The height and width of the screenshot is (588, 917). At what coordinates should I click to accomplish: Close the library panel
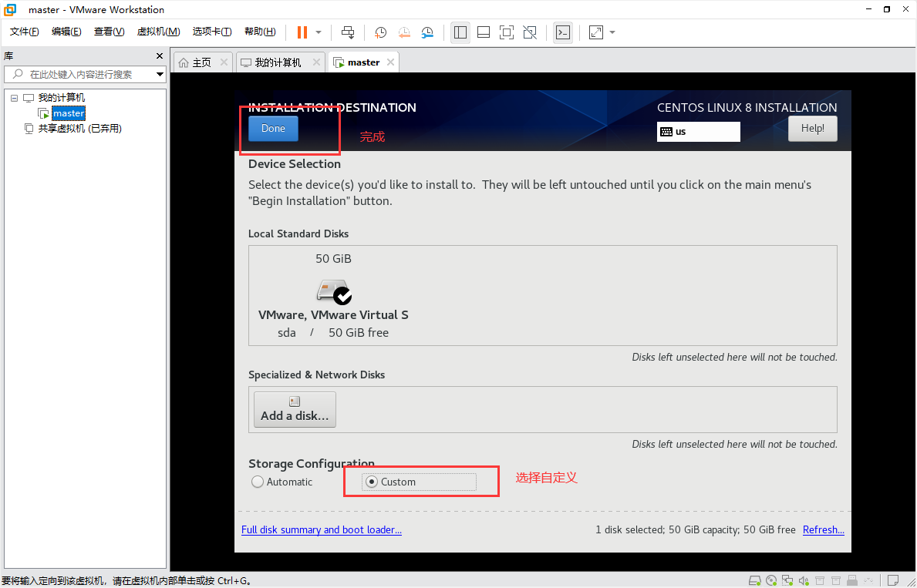click(160, 56)
